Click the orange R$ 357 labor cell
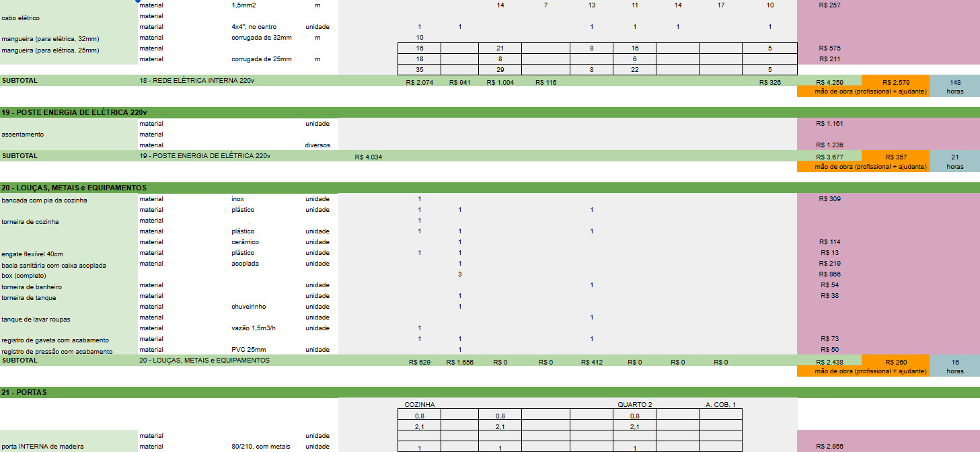 click(895, 157)
